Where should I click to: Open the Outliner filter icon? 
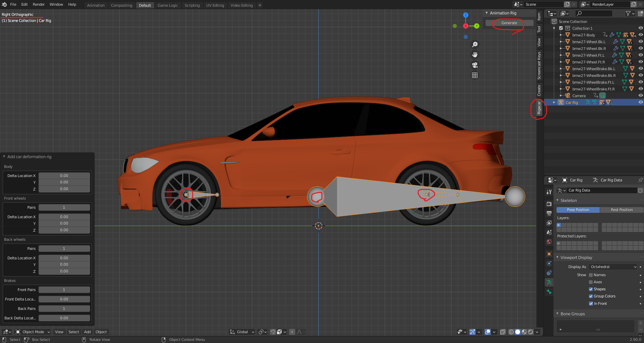(628, 13)
